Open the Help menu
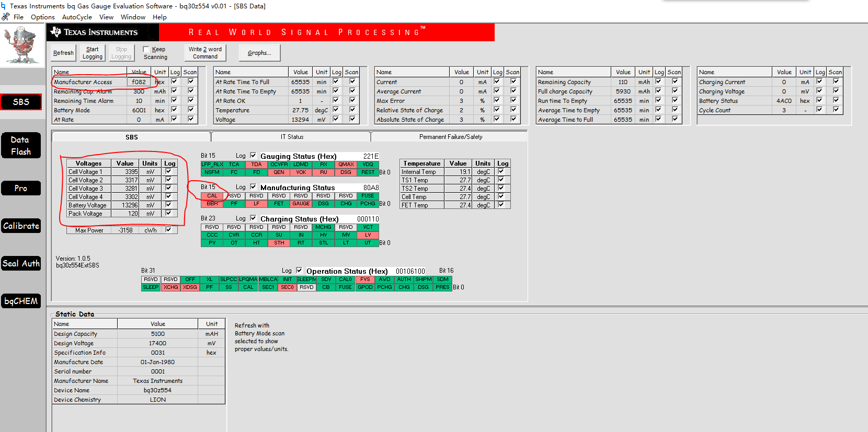 point(159,17)
